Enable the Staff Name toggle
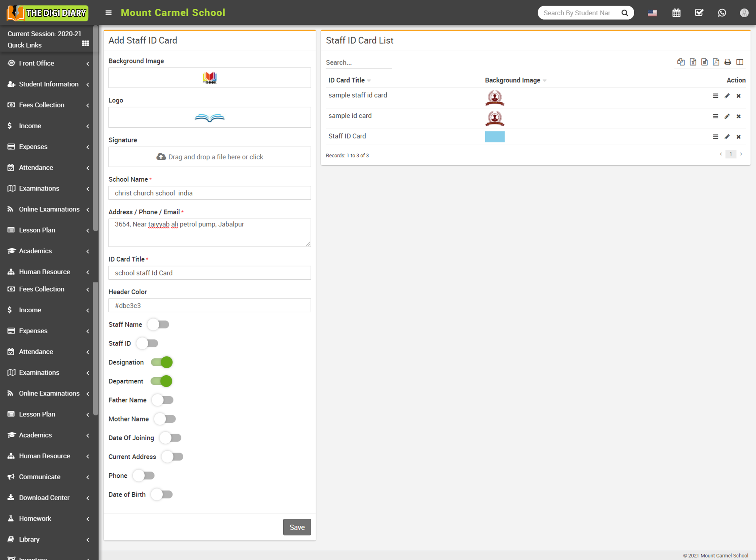The width and height of the screenshot is (756, 560). [x=158, y=324]
